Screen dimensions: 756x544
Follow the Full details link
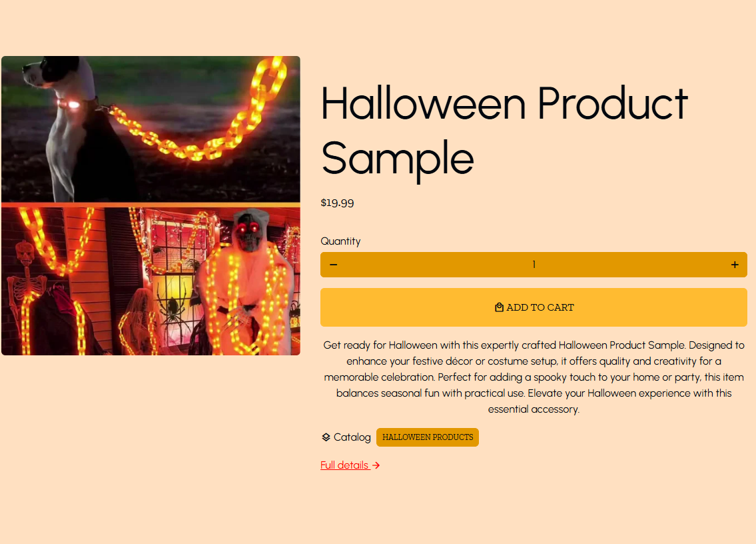point(344,465)
